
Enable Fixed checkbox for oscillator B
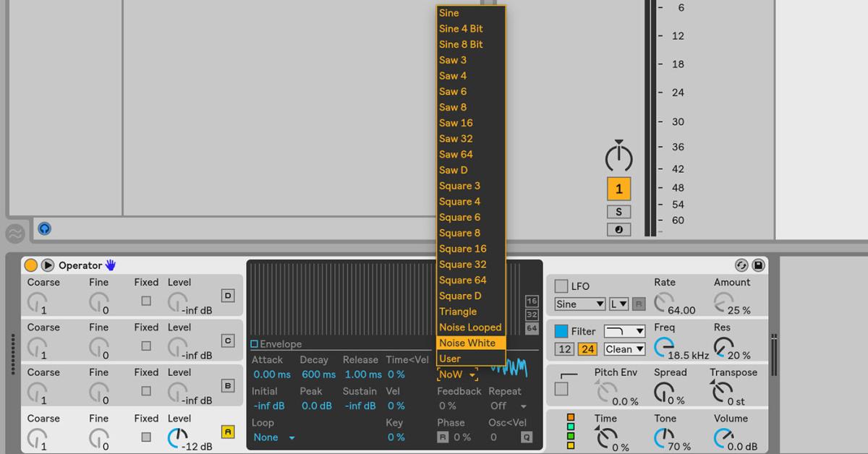pos(146,391)
